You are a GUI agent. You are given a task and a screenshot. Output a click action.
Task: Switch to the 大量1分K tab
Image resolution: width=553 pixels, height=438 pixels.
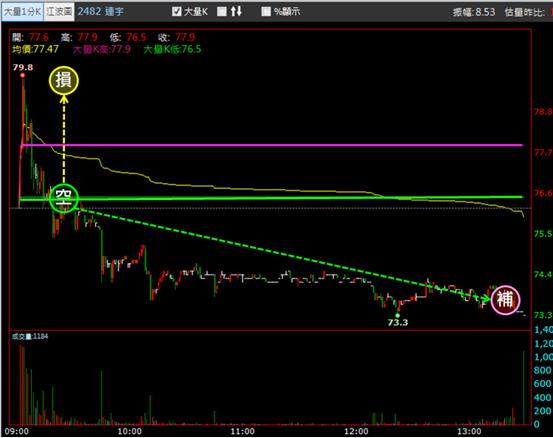coord(22,12)
